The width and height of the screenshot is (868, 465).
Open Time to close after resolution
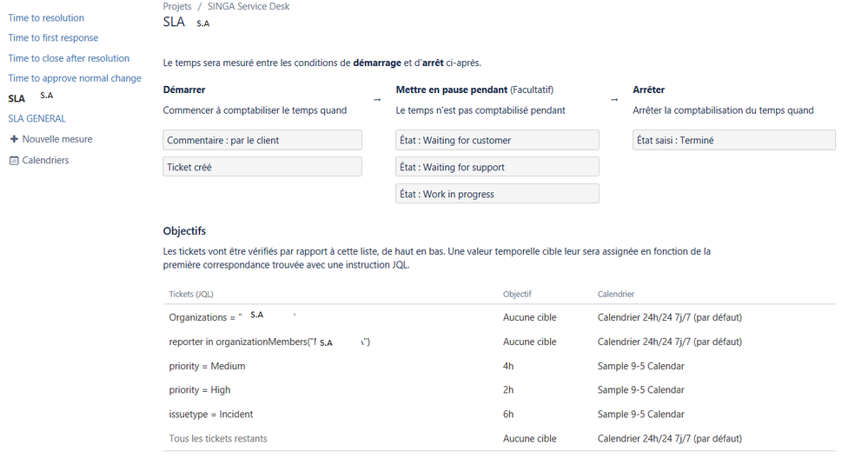pos(69,58)
